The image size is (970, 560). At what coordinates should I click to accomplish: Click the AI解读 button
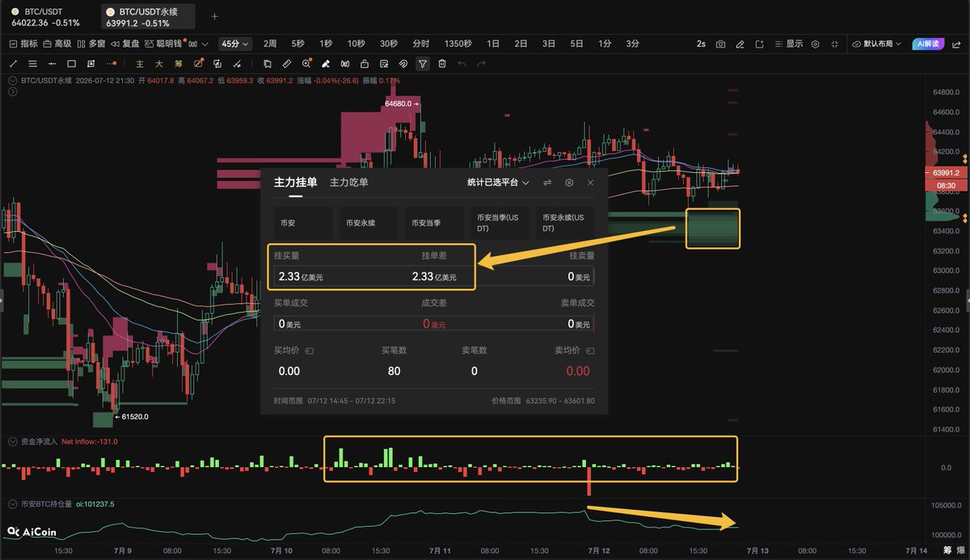(928, 44)
